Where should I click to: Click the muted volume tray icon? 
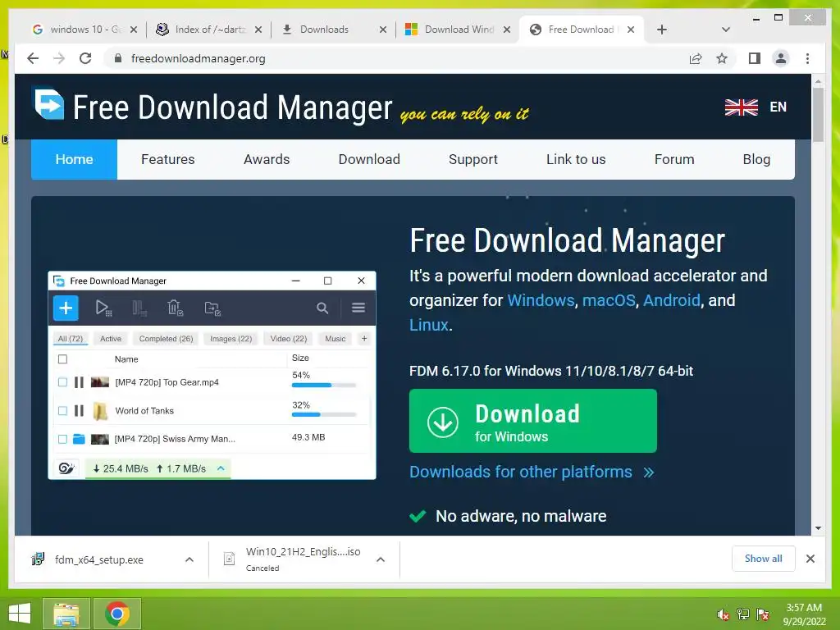click(x=723, y=614)
